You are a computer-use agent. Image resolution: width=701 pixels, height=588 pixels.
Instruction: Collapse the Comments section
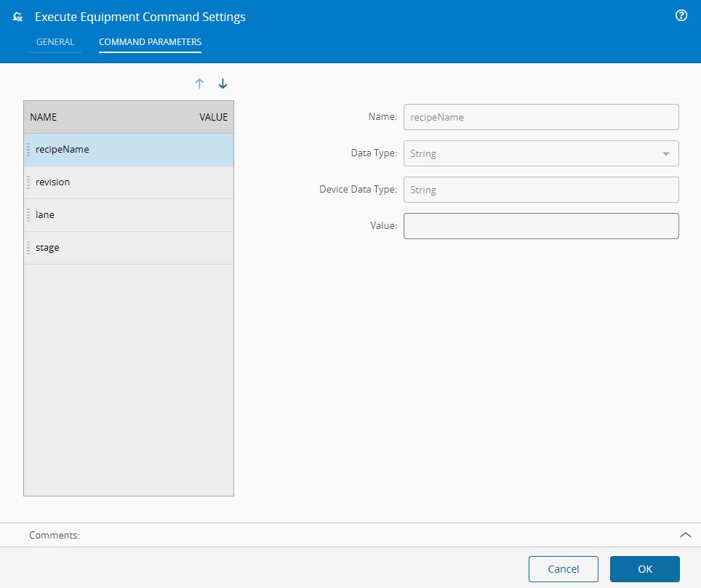[685, 535]
